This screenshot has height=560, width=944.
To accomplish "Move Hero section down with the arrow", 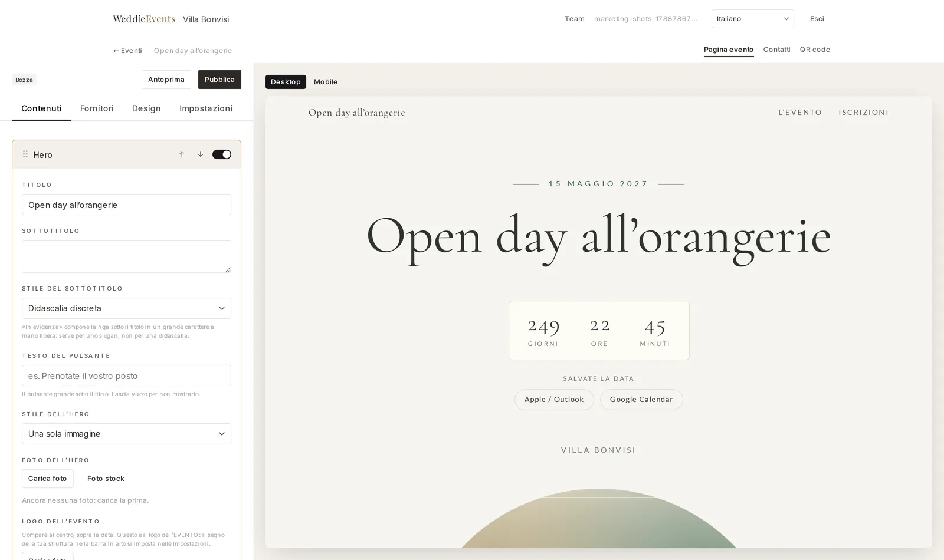I will (201, 154).
